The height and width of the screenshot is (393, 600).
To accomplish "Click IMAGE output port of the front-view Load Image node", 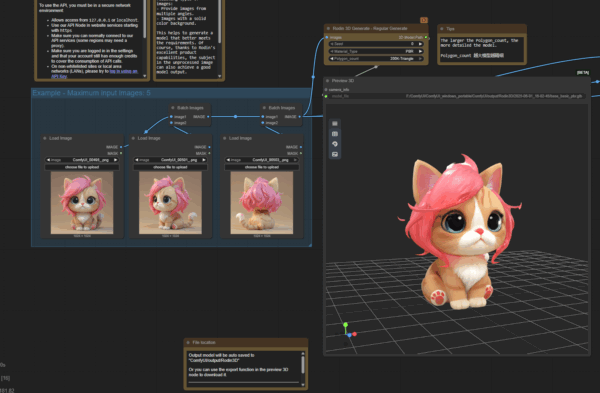I will [121, 147].
